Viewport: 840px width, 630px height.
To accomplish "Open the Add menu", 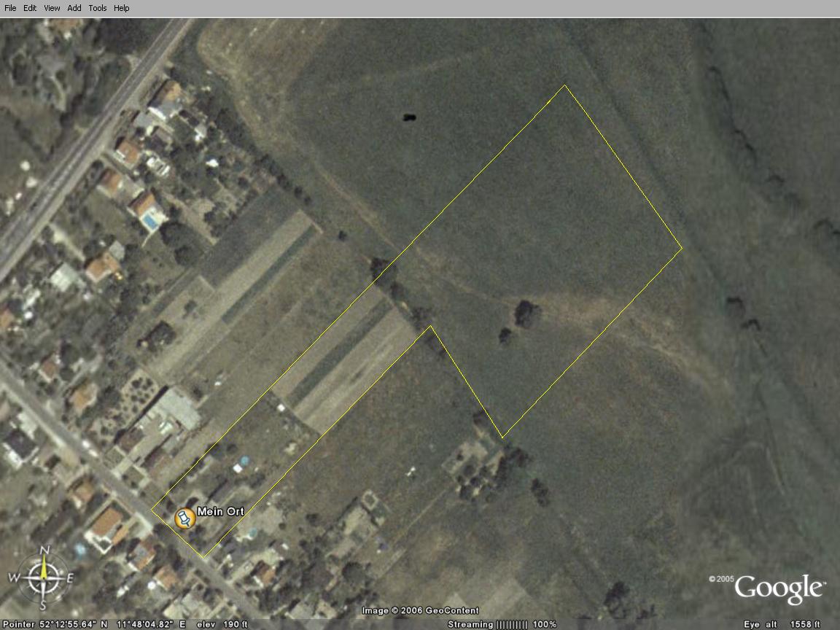I will pyautogui.click(x=74, y=8).
